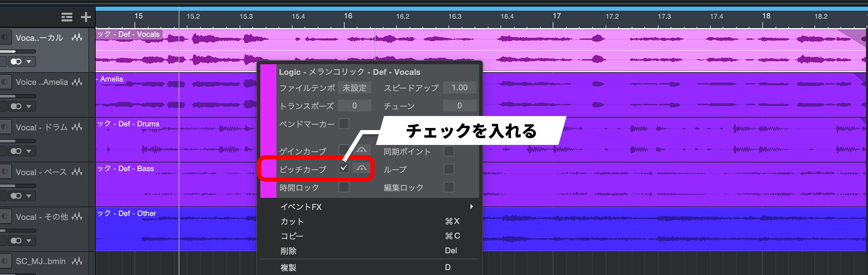This screenshot has height=275, width=868.
Task: Click waveform icon on Vocal - ベース track
Action: (77, 172)
